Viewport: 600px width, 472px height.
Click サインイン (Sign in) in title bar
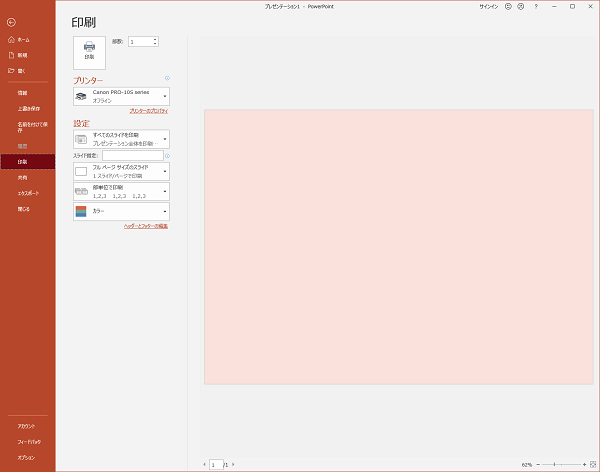489,7
